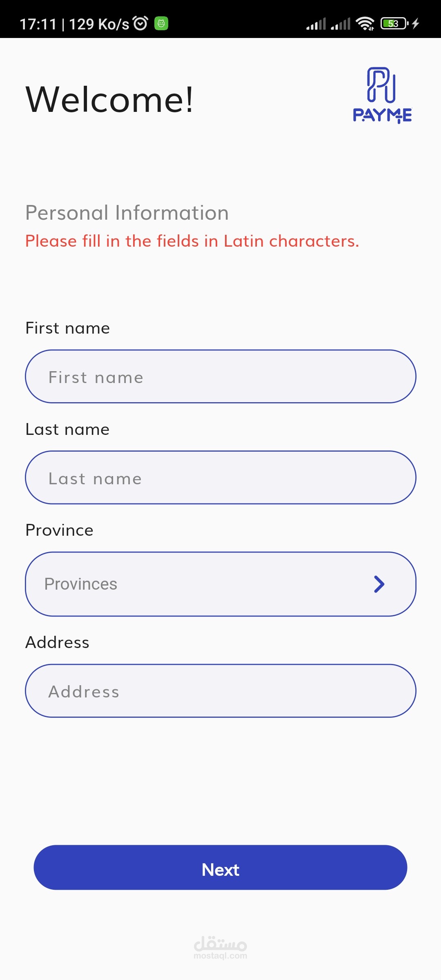Tap the first cellular signal icon
The height and width of the screenshot is (980, 441).
pyautogui.click(x=316, y=24)
